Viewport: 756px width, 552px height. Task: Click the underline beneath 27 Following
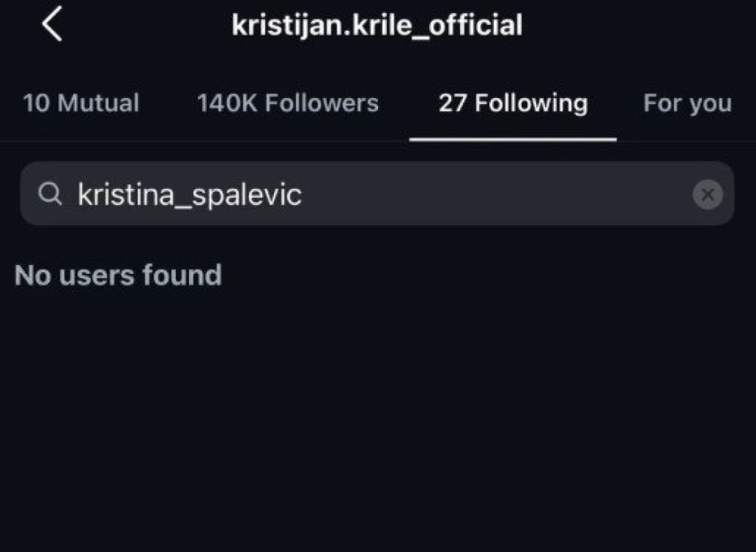(513, 139)
